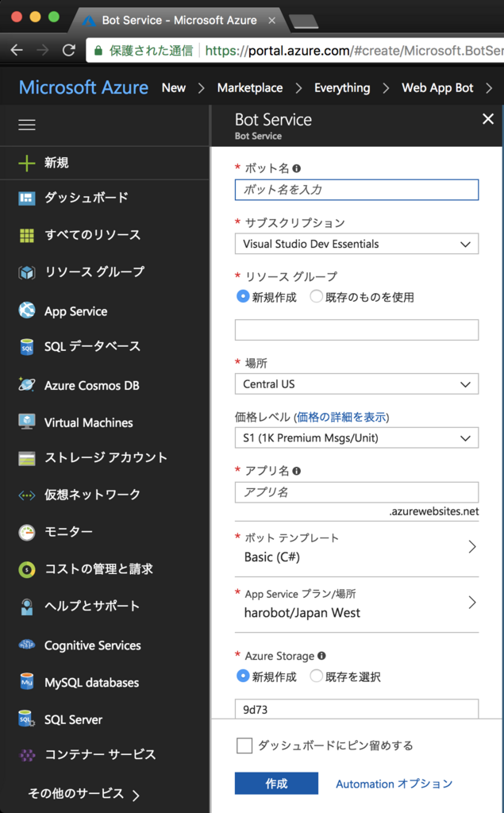Check ダッシュボードにピン留めする checkbox
This screenshot has width=504, height=813.
[244, 746]
